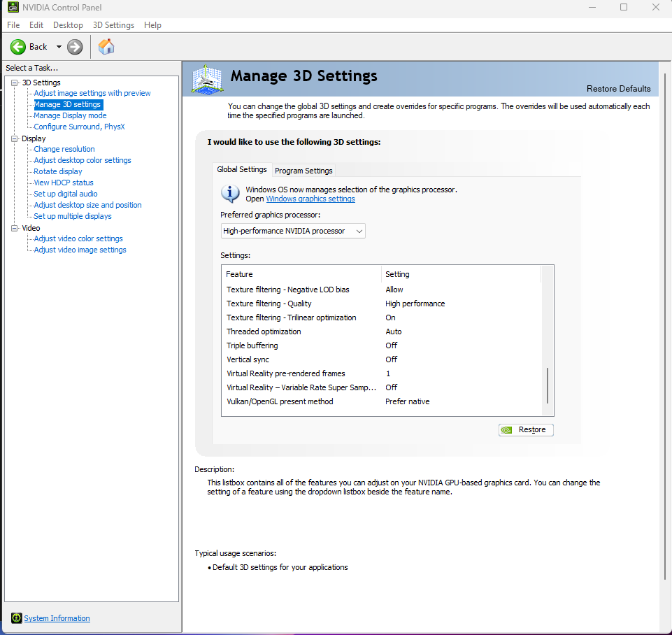The height and width of the screenshot is (635, 672).
Task: Collapse the 3D Settings tree node
Action: 14,83
